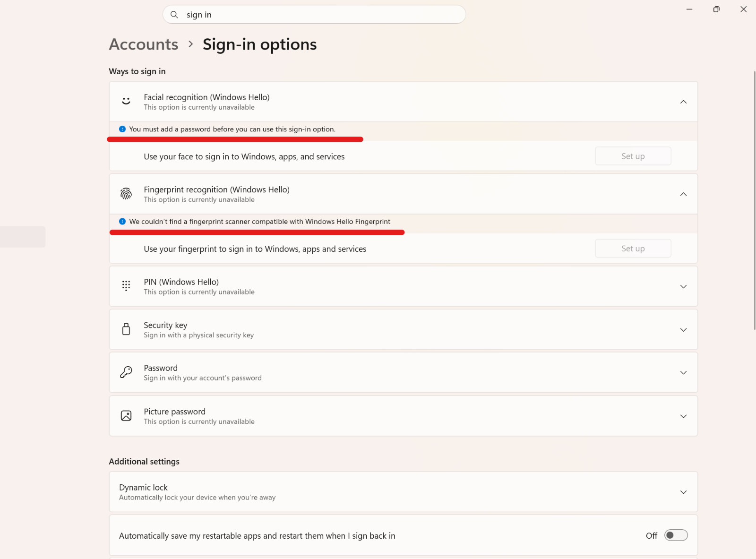Collapse the Facial recognition section
756x559 pixels.
click(x=683, y=102)
